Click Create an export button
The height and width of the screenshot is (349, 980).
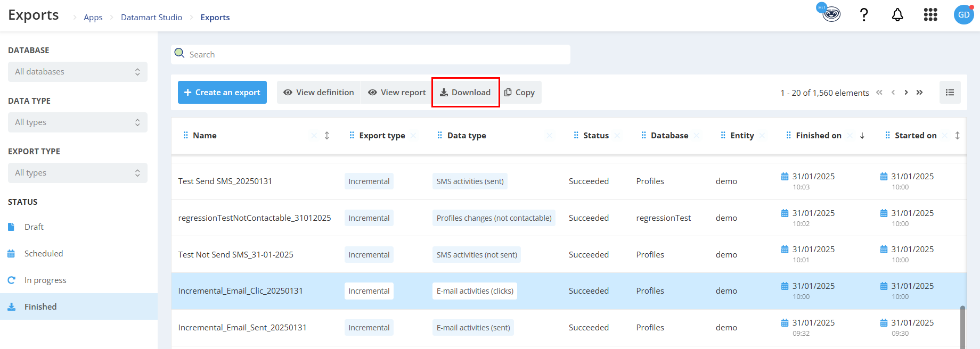point(222,93)
